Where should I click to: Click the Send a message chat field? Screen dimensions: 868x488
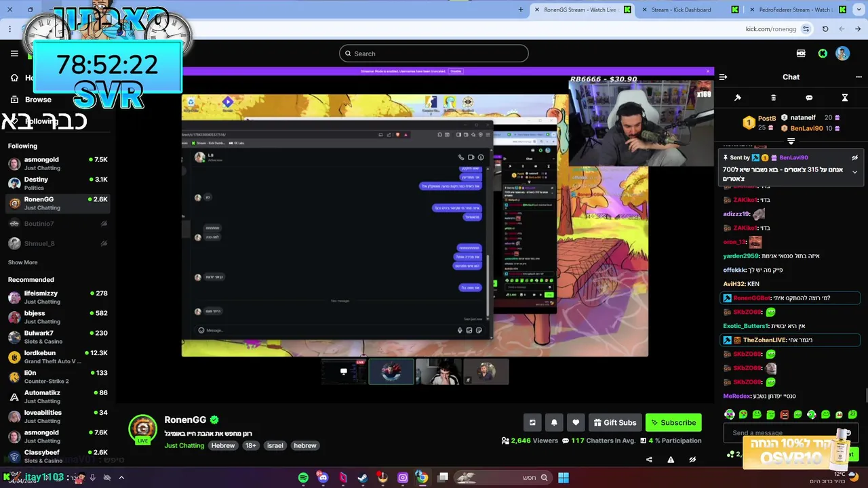click(790, 433)
